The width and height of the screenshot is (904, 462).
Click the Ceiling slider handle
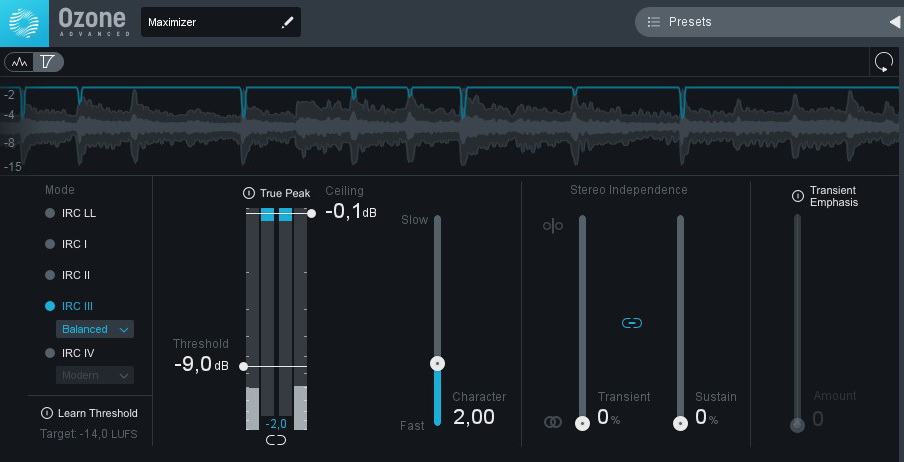(311, 213)
